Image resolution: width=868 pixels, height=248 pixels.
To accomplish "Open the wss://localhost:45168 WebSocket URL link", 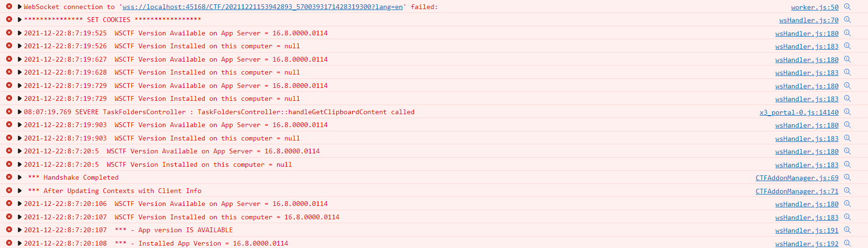I will pyautogui.click(x=263, y=7).
